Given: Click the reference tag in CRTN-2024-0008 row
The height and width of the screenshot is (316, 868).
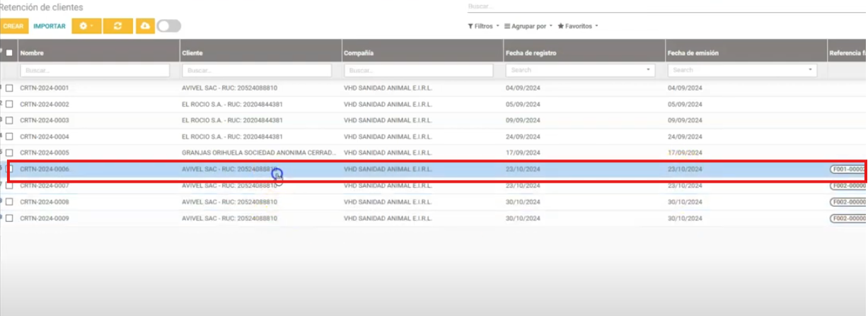Looking at the screenshot, I should (847, 202).
